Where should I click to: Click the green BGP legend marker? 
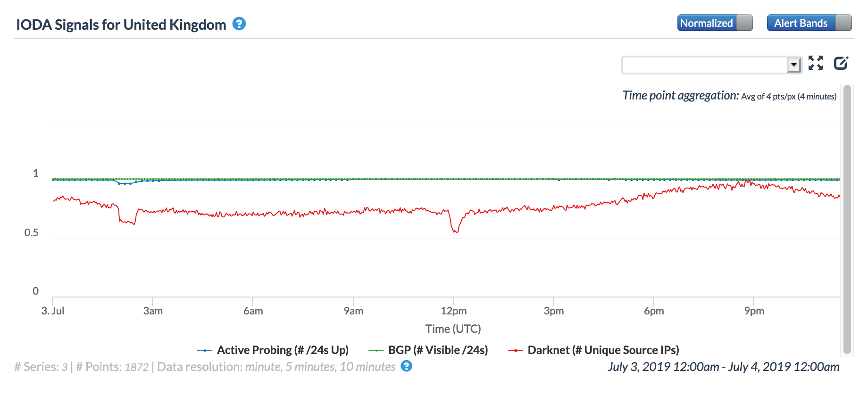click(376, 350)
